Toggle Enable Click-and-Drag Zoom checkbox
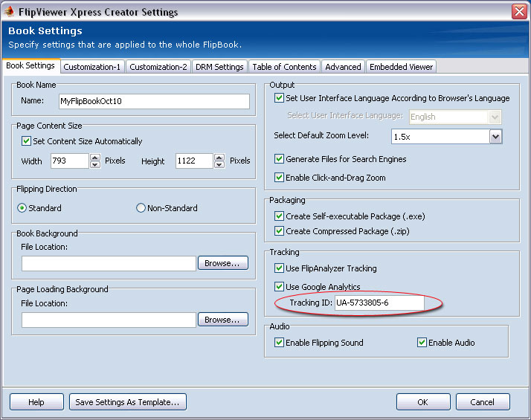The width and height of the screenshot is (531, 420). pos(279,178)
